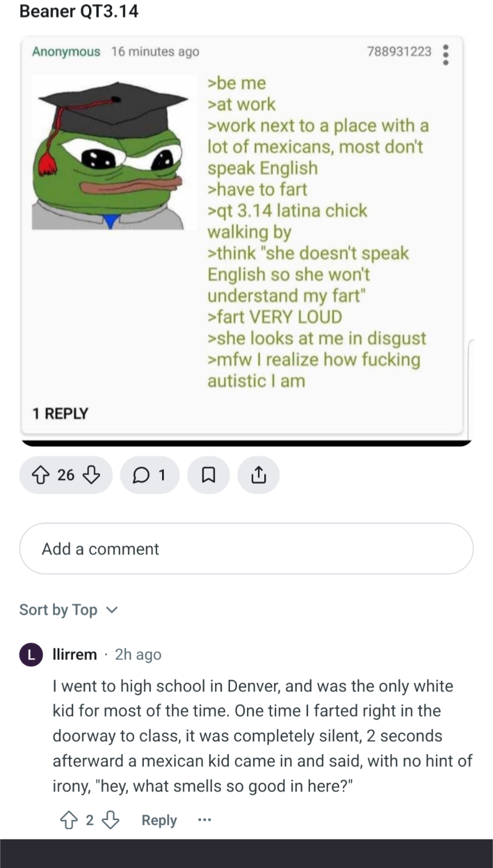Open more options on llirrem's comment
Viewport: 493px width, 868px height.
pyautogui.click(x=204, y=821)
